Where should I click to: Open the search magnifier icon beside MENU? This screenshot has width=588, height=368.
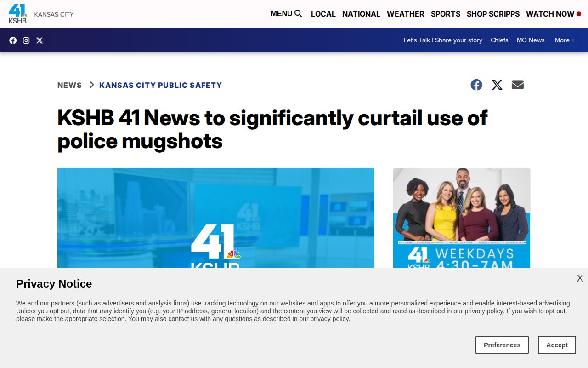coord(298,14)
